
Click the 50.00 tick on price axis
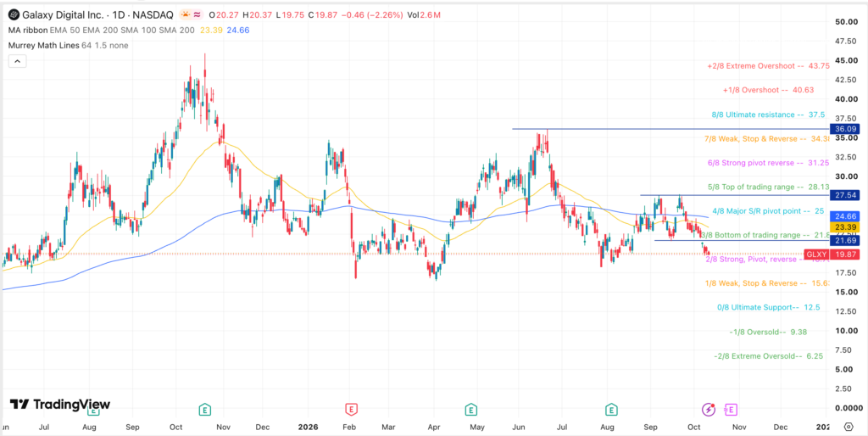point(847,21)
